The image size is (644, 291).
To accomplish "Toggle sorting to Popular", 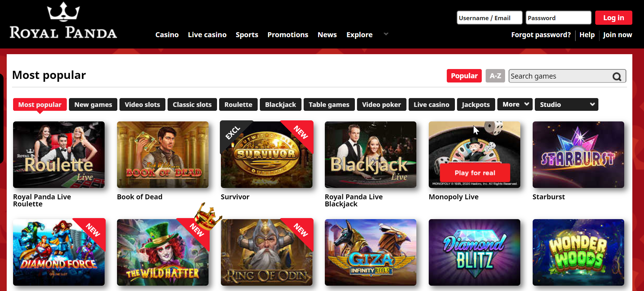I will (x=464, y=76).
